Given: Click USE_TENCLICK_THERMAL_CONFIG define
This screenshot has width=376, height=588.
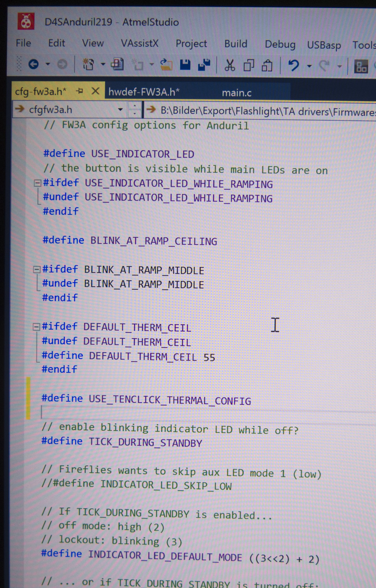Looking at the screenshot, I should pos(146,399).
